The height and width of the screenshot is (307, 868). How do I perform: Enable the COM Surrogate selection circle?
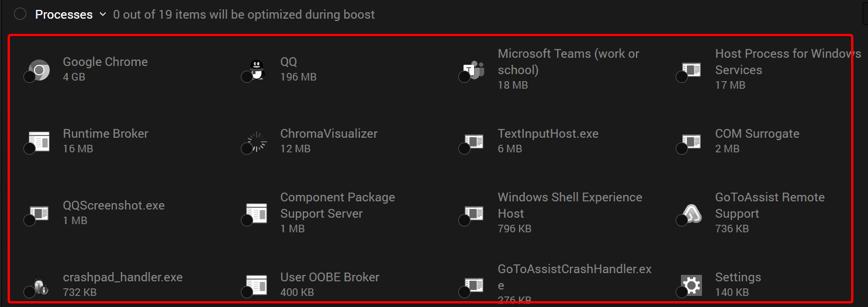(682, 149)
